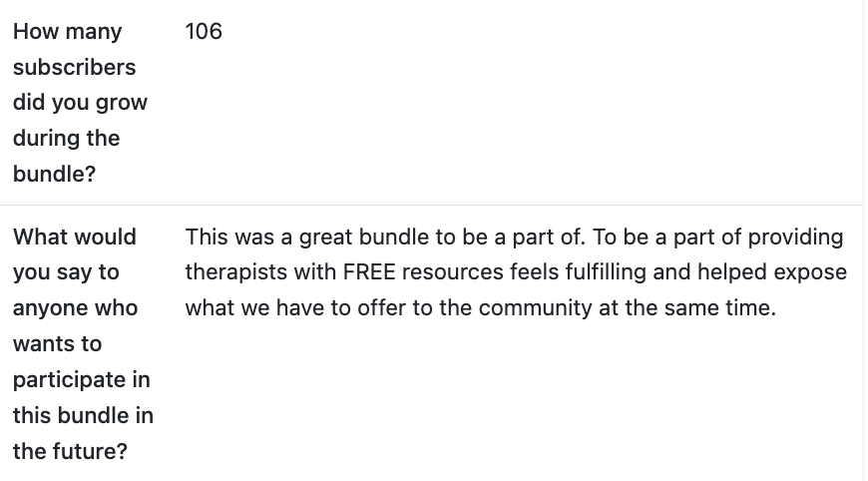The width and height of the screenshot is (868, 481).
Task: Click "participate in" in the second question
Action: (x=81, y=379)
